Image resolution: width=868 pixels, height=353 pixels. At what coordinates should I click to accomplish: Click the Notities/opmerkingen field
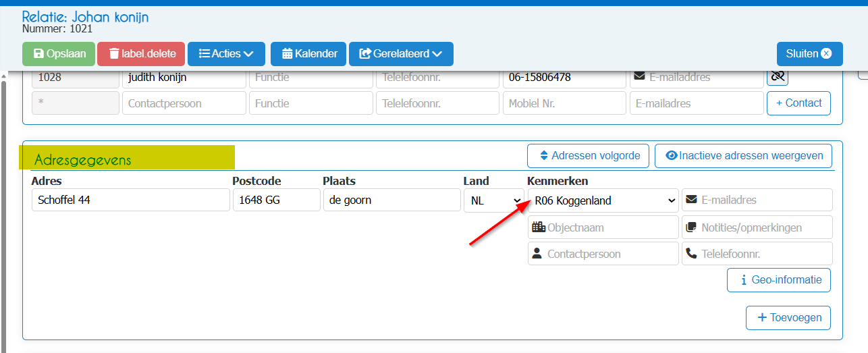coord(757,227)
